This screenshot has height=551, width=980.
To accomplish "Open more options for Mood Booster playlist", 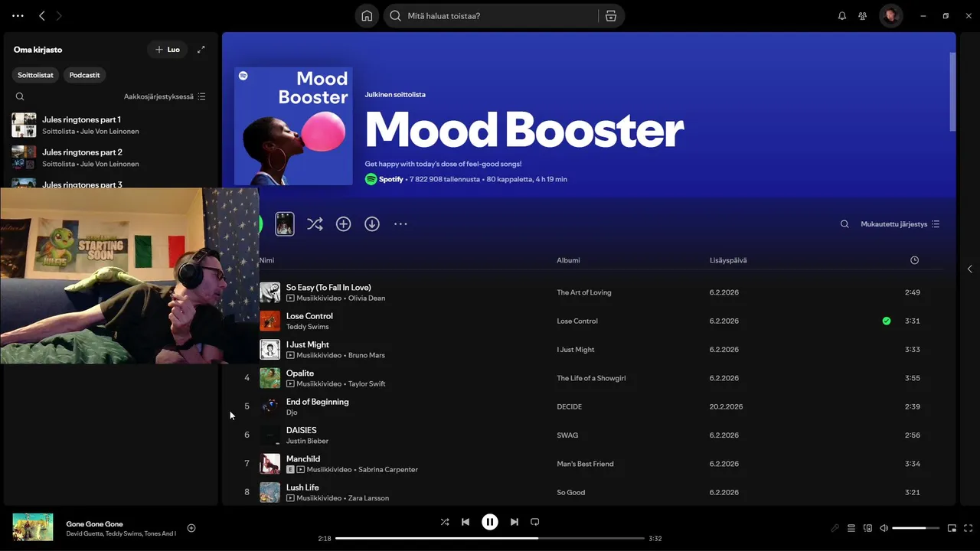I will coord(400,224).
